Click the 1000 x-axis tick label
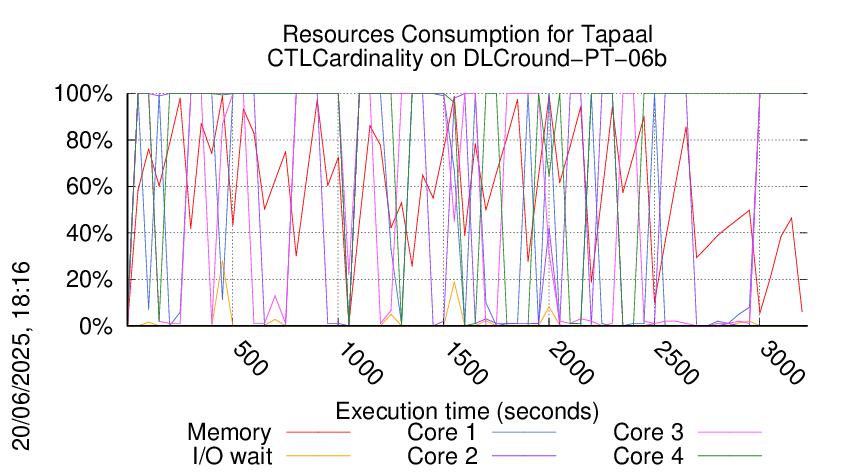This screenshot has width=850, height=475. [x=360, y=364]
